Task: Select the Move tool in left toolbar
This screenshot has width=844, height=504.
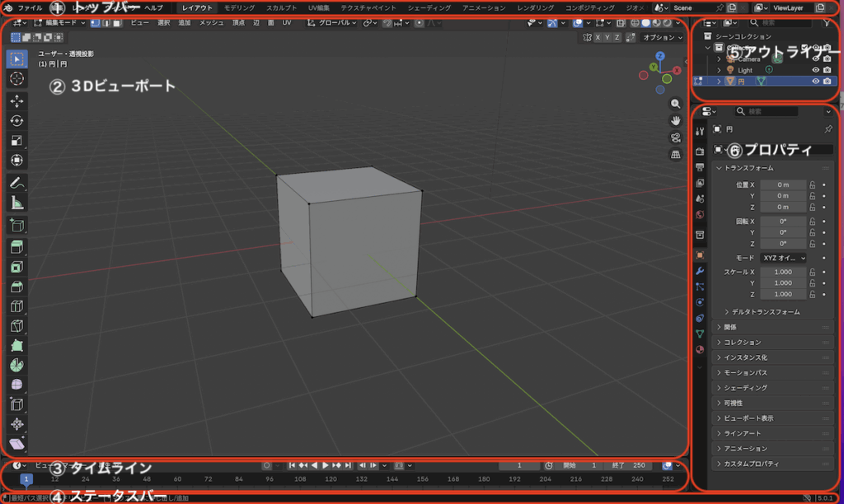Action: pos(16,100)
